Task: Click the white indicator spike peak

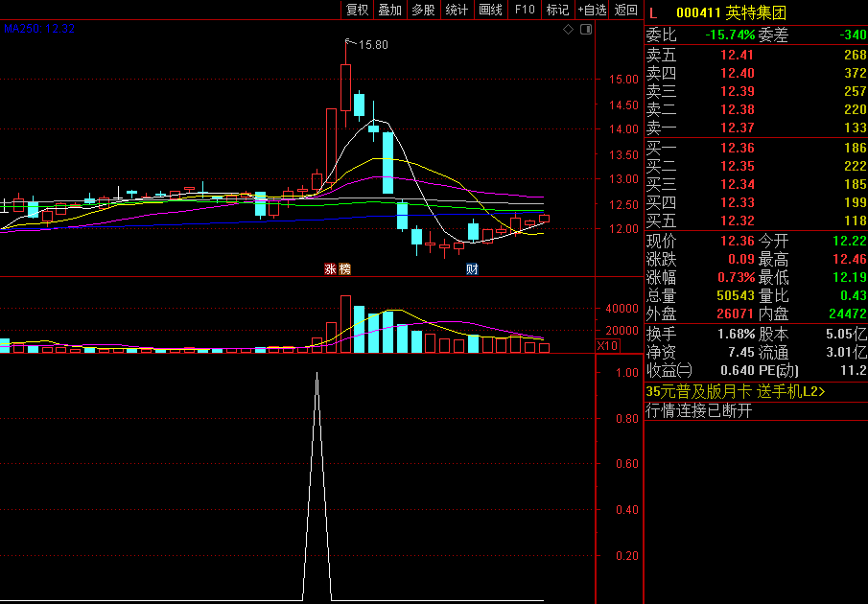Action: [x=317, y=373]
